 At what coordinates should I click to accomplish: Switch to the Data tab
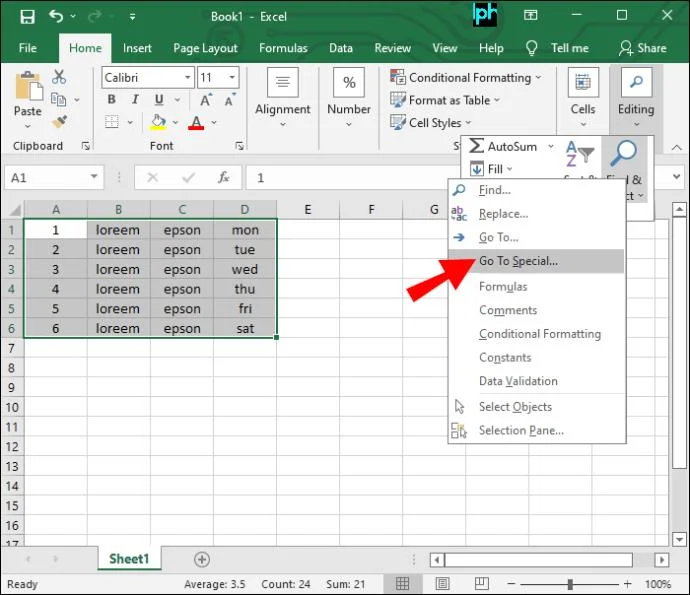[341, 48]
